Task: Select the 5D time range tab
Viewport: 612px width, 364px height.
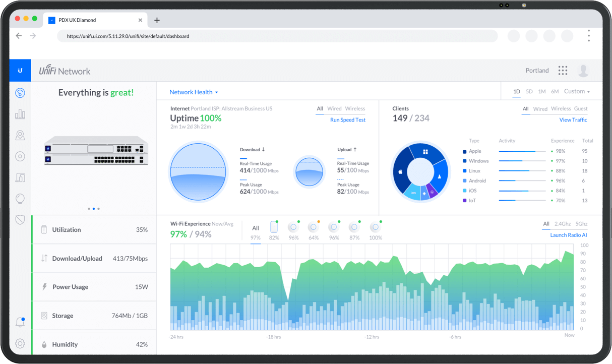Action: (529, 91)
